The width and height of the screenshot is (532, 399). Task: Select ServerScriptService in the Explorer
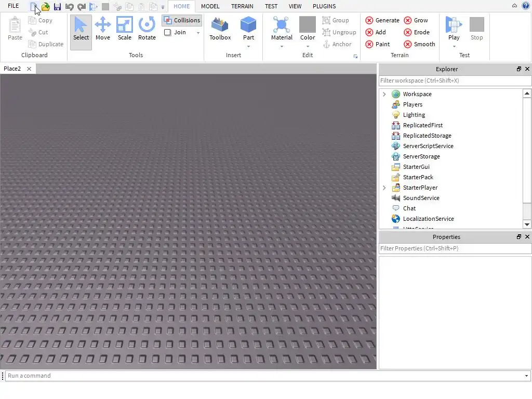(428, 146)
